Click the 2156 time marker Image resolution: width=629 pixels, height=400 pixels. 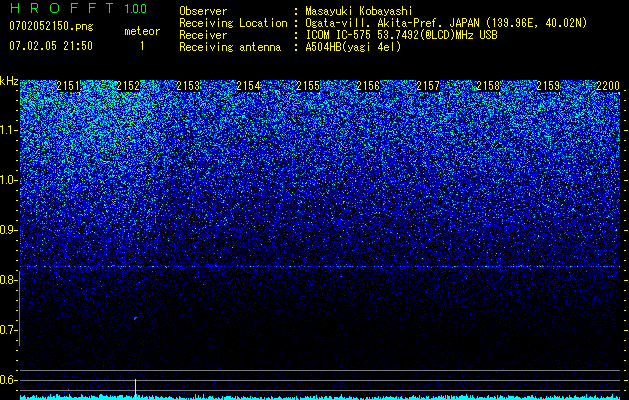tap(368, 86)
